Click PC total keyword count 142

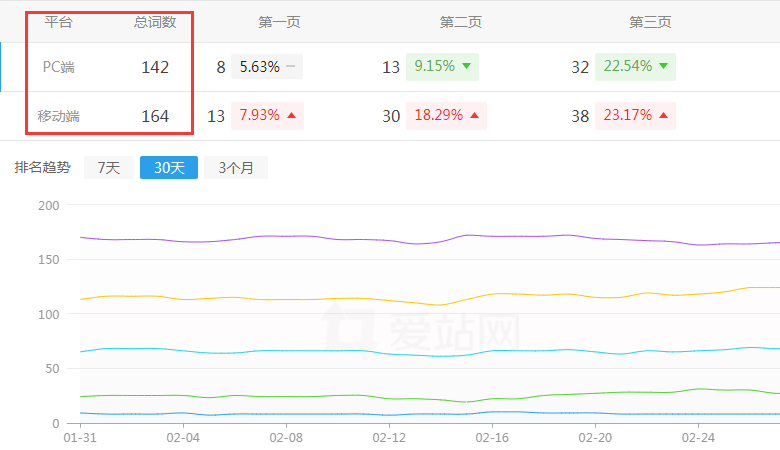tap(155, 67)
